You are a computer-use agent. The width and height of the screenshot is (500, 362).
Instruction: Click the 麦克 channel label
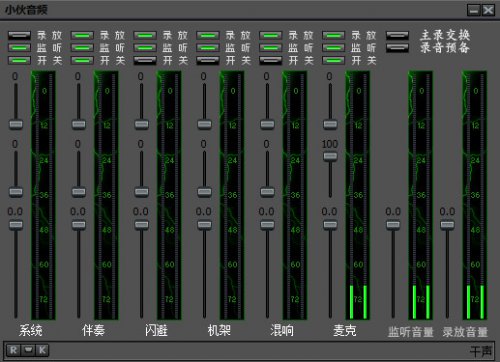pyautogui.click(x=345, y=330)
